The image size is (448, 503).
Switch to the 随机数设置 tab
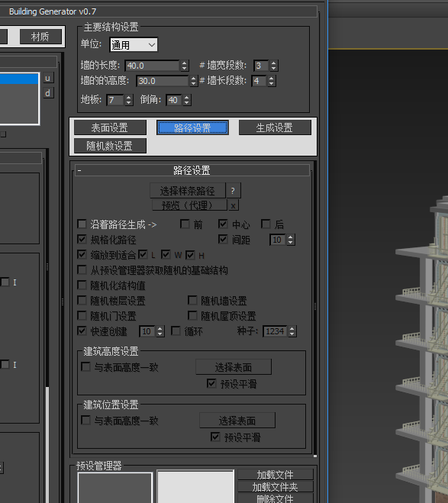(110, 146)
